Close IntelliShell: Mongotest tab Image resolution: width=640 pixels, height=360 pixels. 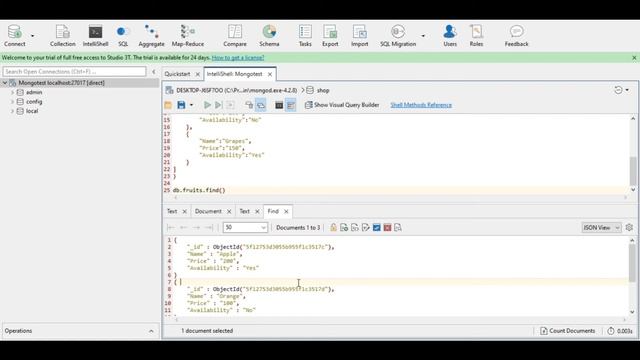270,74
